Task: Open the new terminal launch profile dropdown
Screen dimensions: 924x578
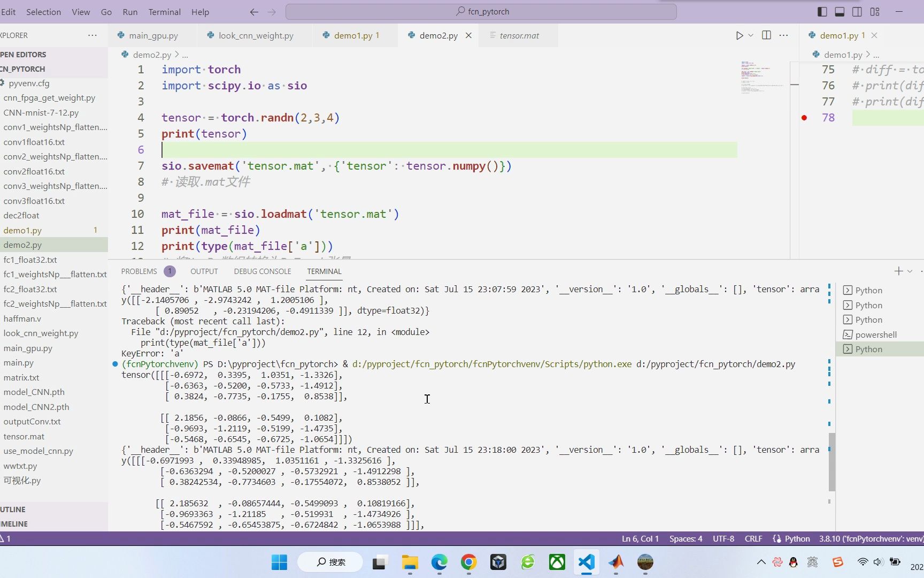Action: [910, 271]
